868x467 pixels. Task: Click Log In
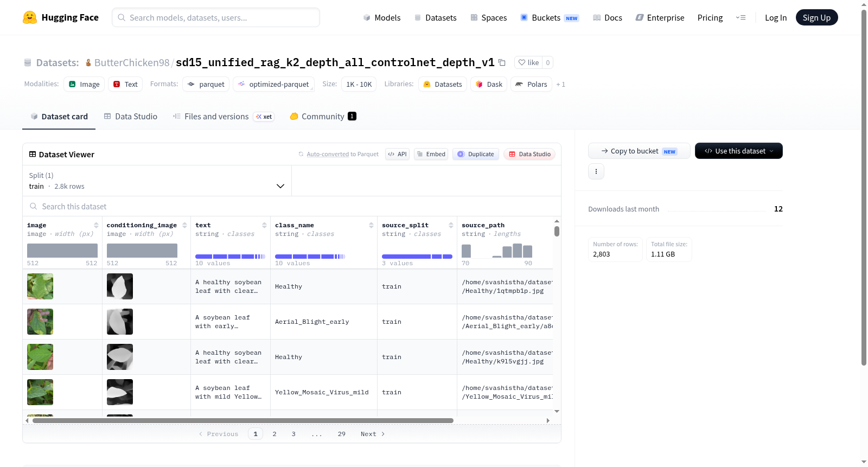(776, 17)
